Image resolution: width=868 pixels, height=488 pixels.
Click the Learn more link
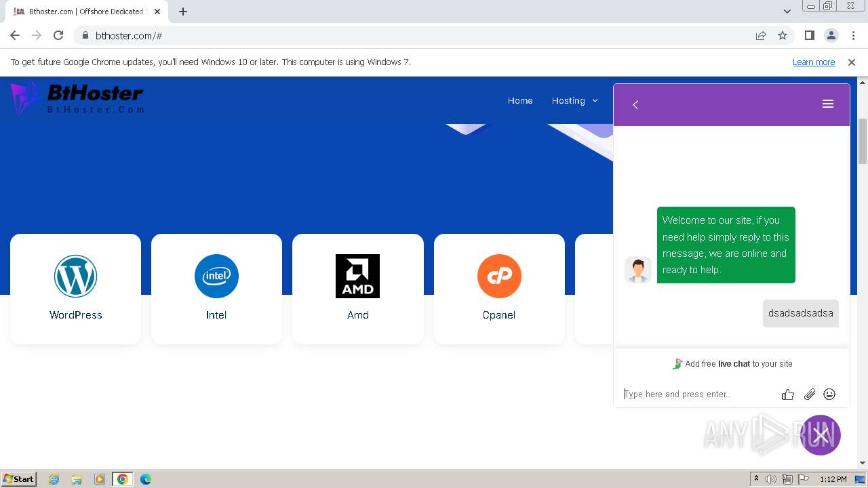pyautogui.click(x=814, y=62)
